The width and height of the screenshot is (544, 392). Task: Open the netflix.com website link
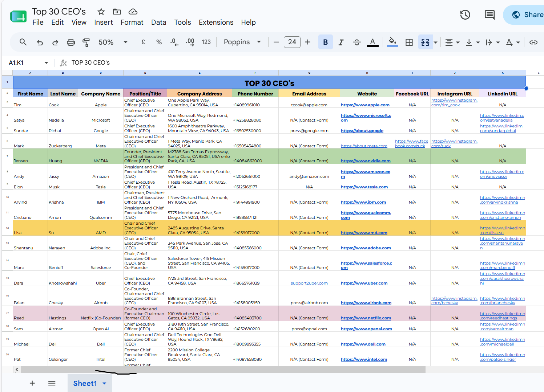point(366,318)
